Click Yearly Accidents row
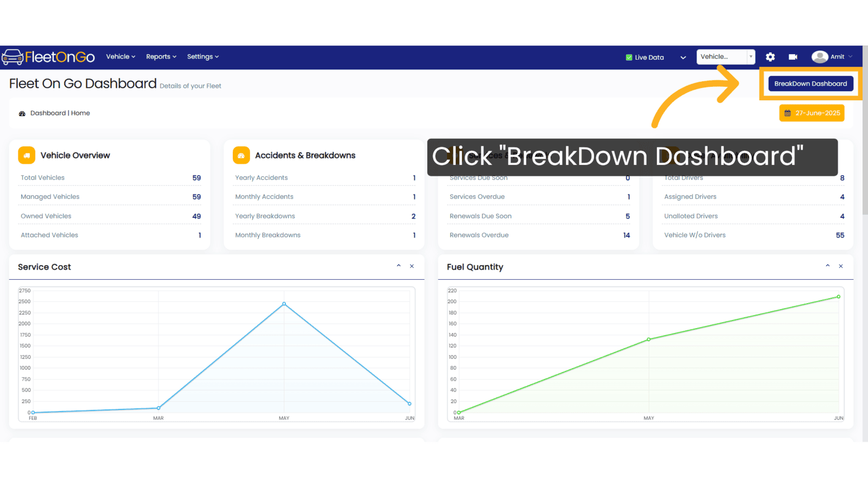Screen dimensions: 868x488 (x=325, y=178)
